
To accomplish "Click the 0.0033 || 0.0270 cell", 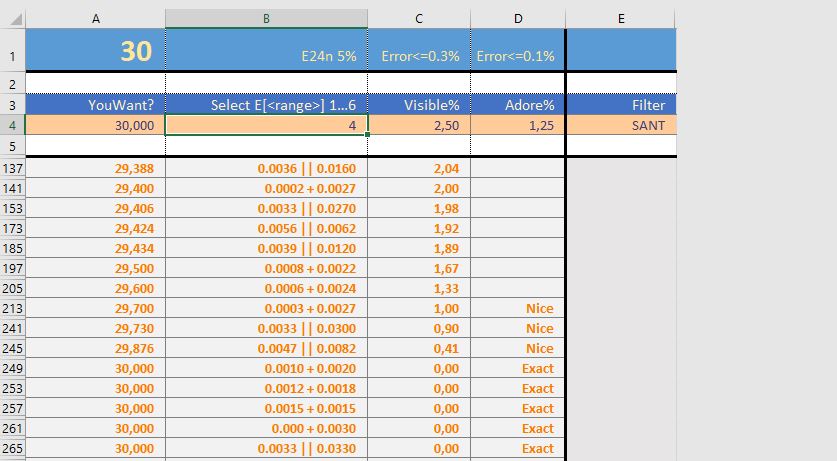I will click(x=266, y=208).
